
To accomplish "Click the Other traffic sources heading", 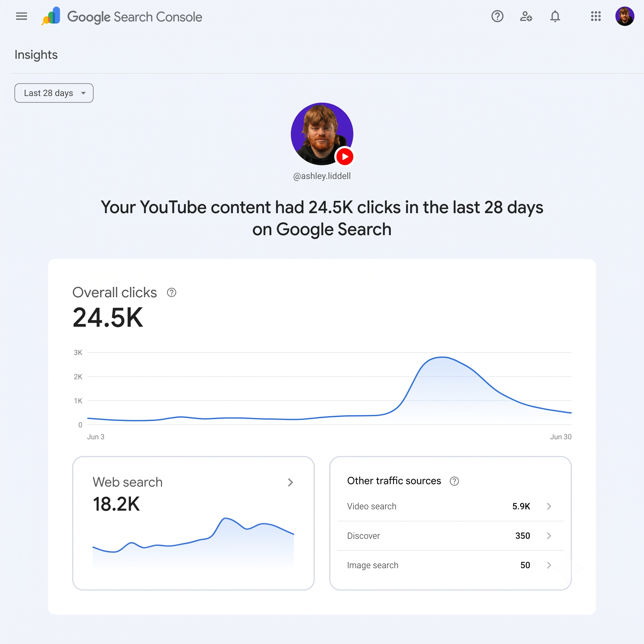I will [394, 481].
